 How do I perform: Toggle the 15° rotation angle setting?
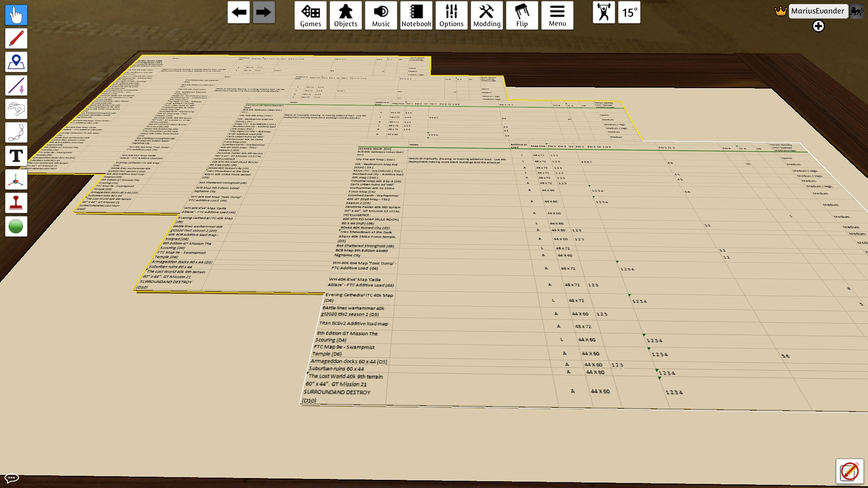[629, 13]
